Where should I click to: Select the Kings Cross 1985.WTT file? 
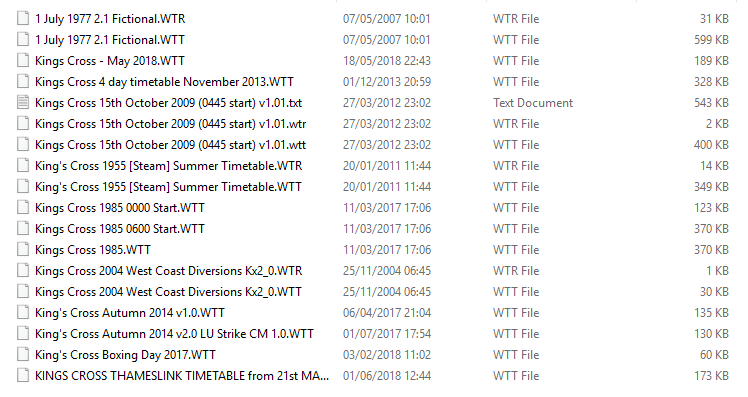pos(93,250)
